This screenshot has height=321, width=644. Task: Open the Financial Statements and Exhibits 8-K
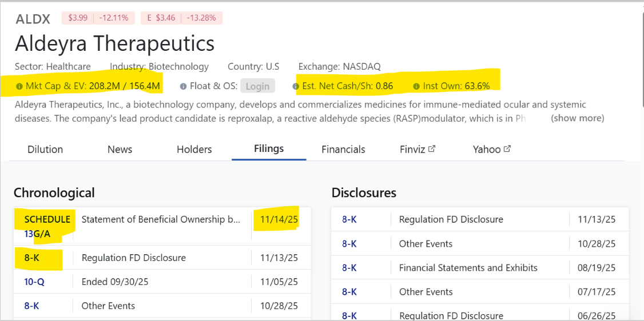coord(349,267)
